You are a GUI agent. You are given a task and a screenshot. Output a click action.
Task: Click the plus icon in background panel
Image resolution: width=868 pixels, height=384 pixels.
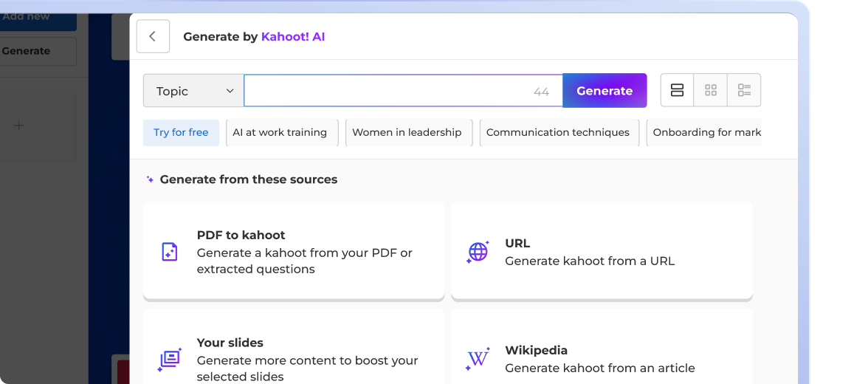(19, 126)
